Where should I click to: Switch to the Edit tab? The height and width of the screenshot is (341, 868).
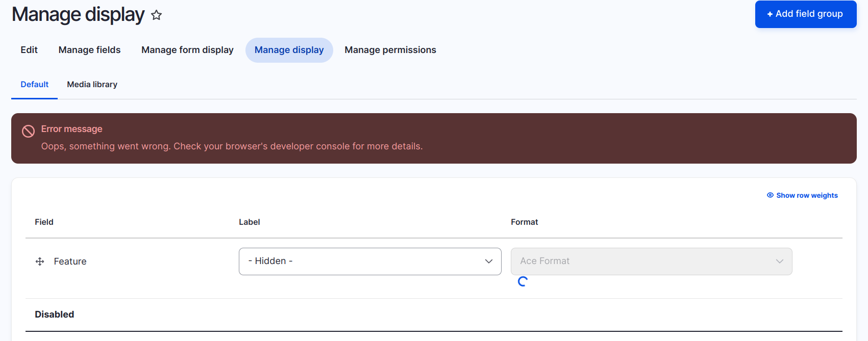(x=29, y=49)
